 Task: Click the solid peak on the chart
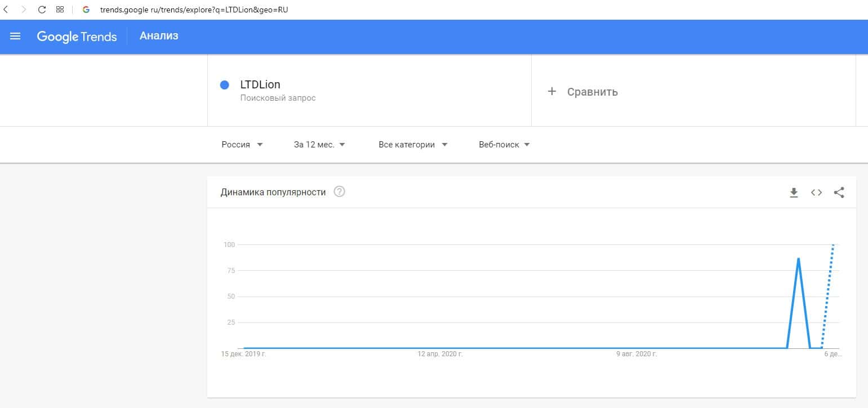798,259
